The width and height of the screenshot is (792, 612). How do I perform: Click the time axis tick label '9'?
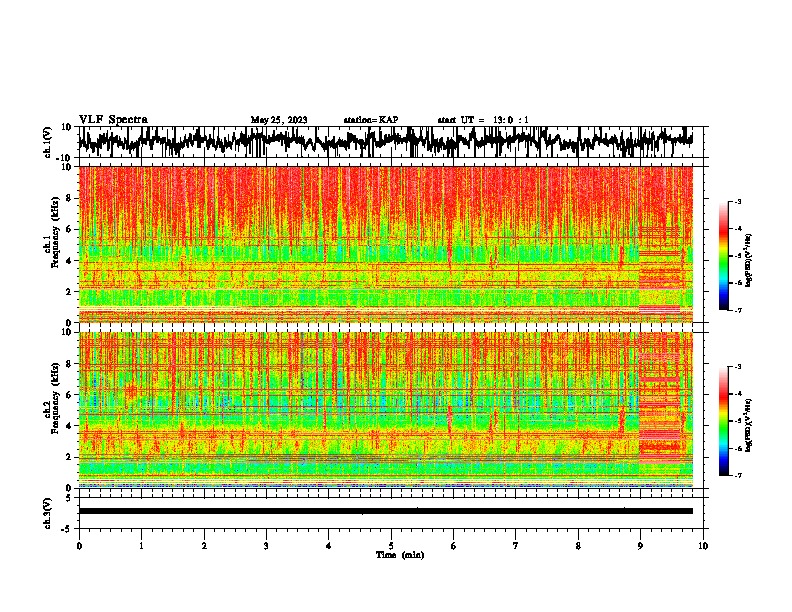tap(640, 546)
